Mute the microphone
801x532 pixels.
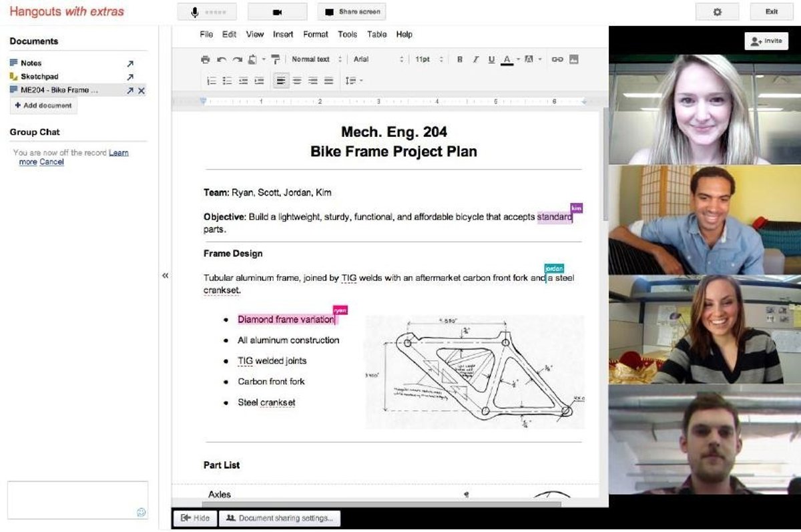click(x=207, y=12)
